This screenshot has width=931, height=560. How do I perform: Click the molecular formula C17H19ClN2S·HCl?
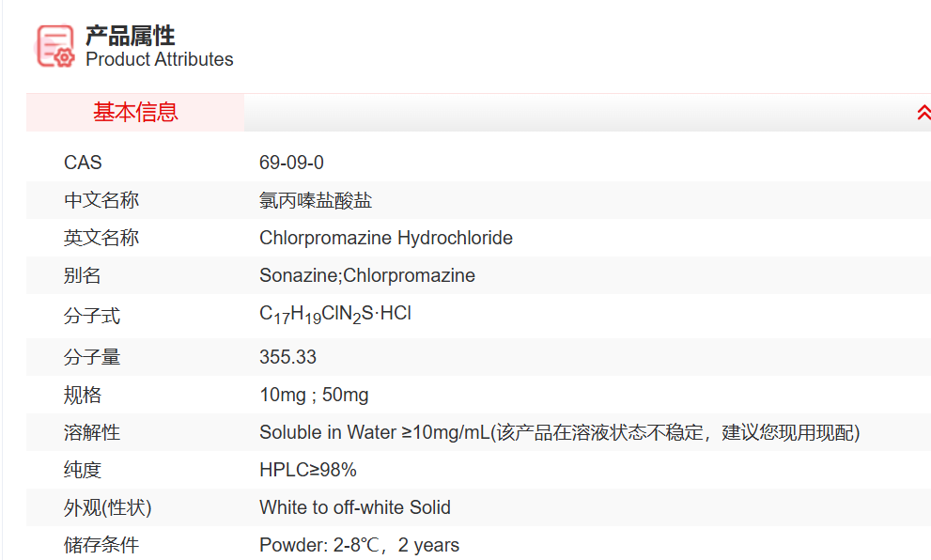335,315
